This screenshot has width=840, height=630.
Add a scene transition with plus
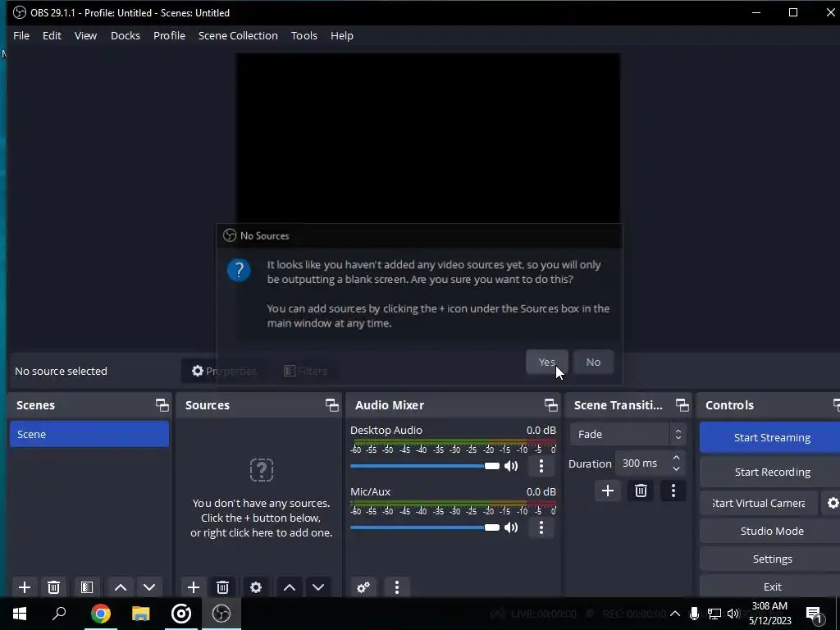(x=608, y=491)
